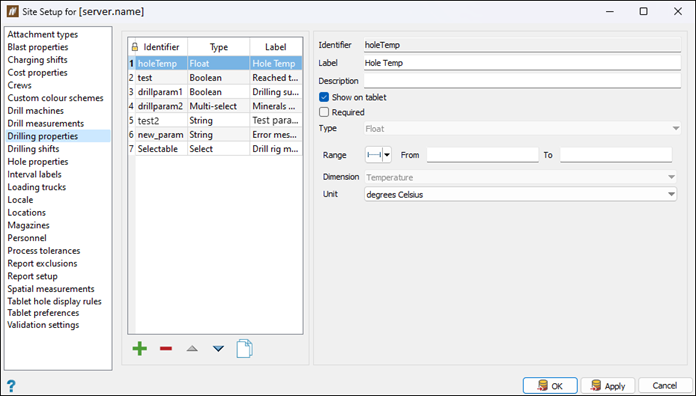Viewport: 696px width, 396px height.
Task: Click the Identifier field holeTemp
Action: pos(522,45)
